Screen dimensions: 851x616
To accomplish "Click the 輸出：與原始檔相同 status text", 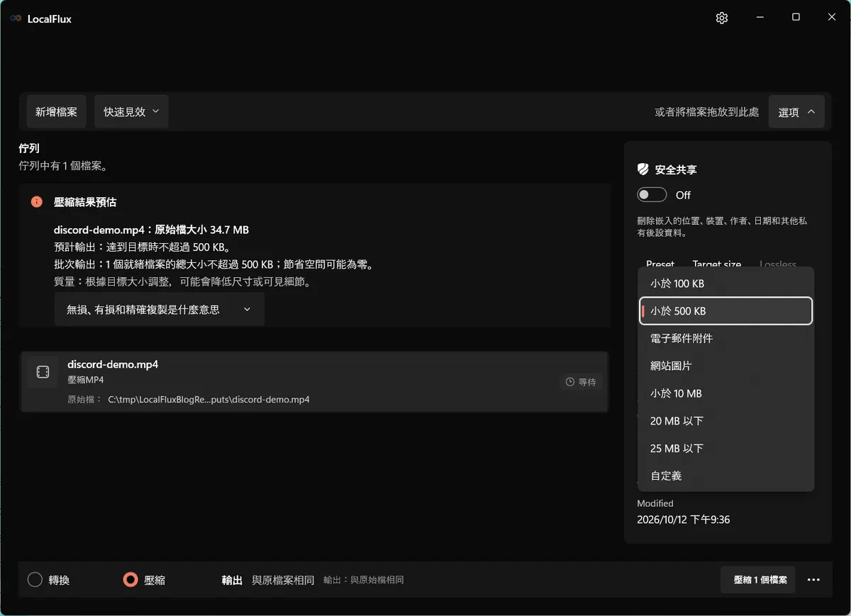I will click(x=364, y=580).
